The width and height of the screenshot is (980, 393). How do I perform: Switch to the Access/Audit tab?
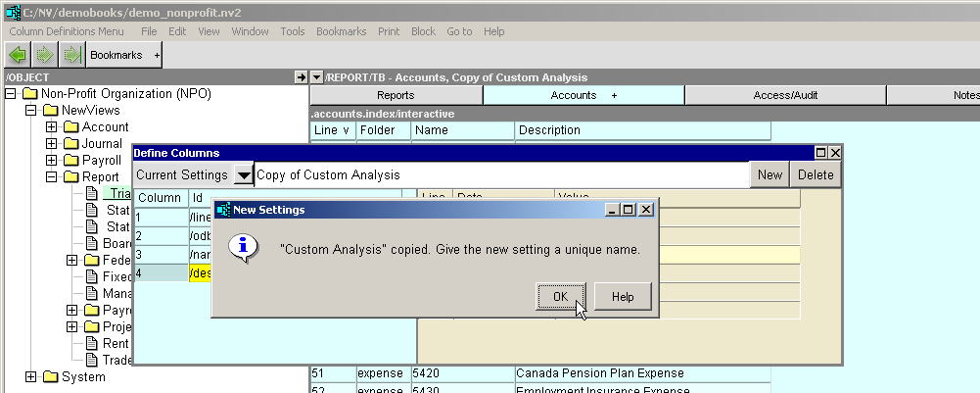tap(784, 95)
